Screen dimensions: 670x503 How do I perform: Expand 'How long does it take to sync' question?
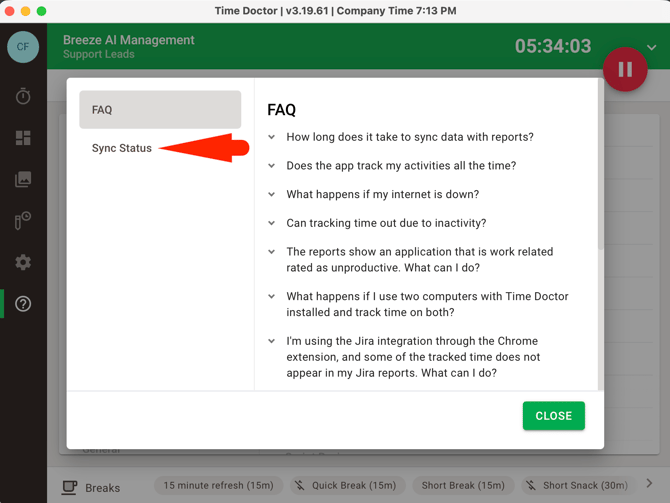pos(401,137)
